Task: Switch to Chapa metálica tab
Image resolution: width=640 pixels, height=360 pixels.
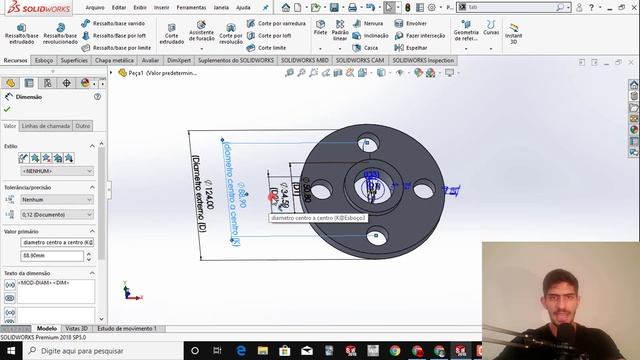Action: [x=114, y=60]
